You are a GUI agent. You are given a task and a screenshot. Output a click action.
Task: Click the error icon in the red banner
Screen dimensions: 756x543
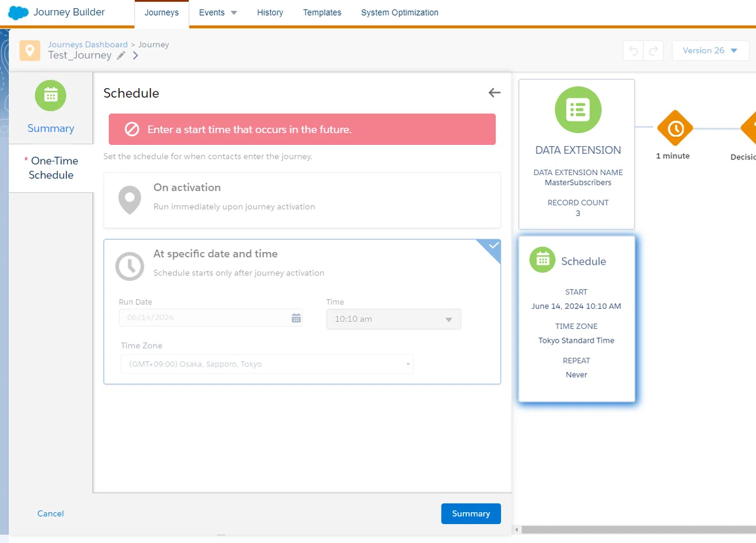click(x=132, y=129)
